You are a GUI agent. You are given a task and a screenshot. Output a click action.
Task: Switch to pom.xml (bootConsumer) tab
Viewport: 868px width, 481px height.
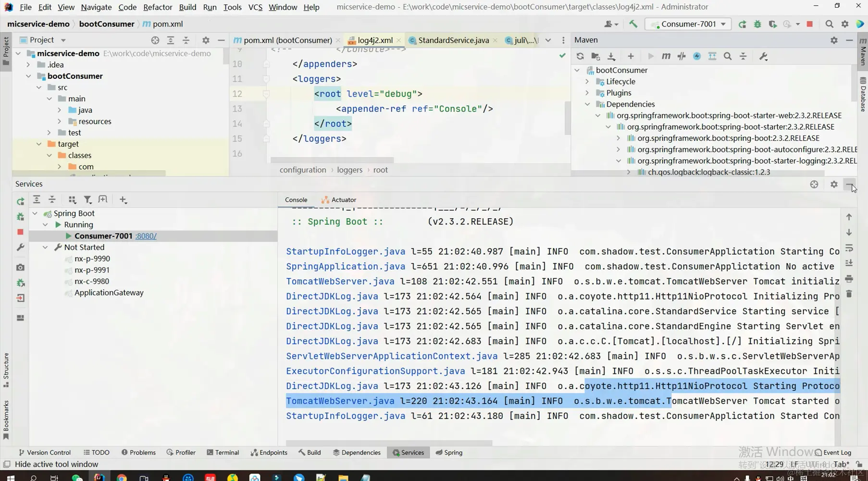[287, 40]
